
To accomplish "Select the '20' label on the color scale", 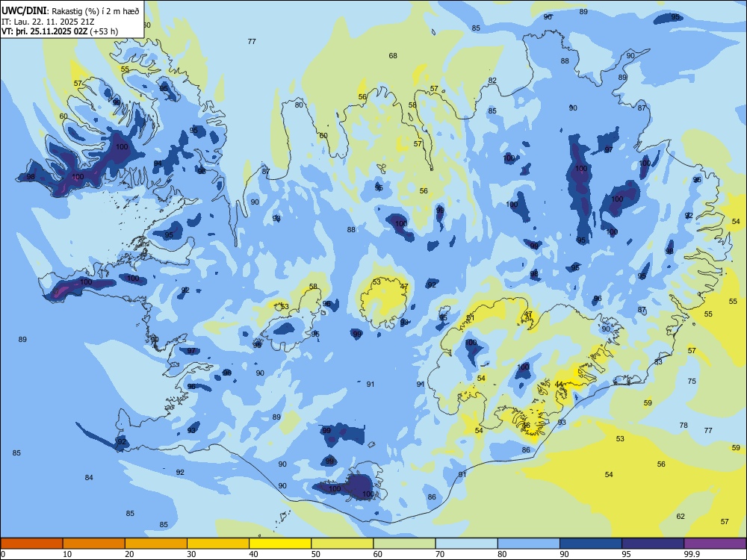I will coord(129,554).
